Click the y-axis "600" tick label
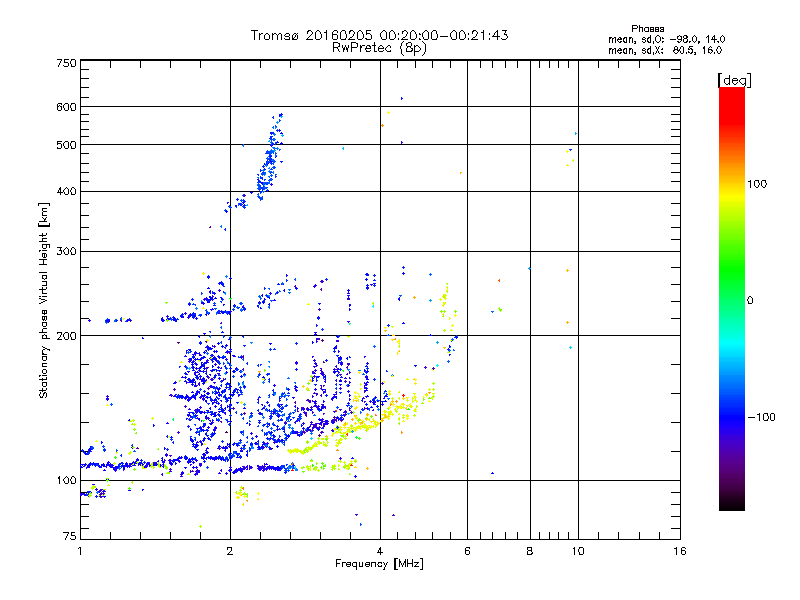This screenshot has height=600, width=800. click(66, 107)
